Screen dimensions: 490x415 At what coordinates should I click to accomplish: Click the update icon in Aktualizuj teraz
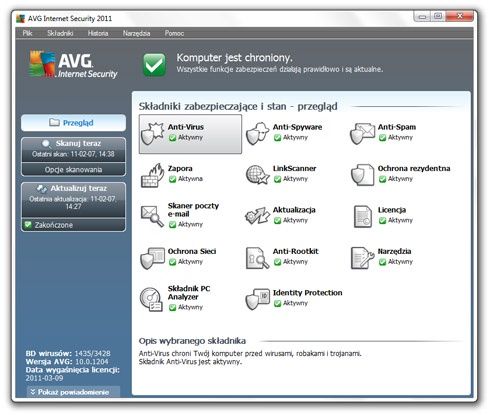click(x=42, y=189)
